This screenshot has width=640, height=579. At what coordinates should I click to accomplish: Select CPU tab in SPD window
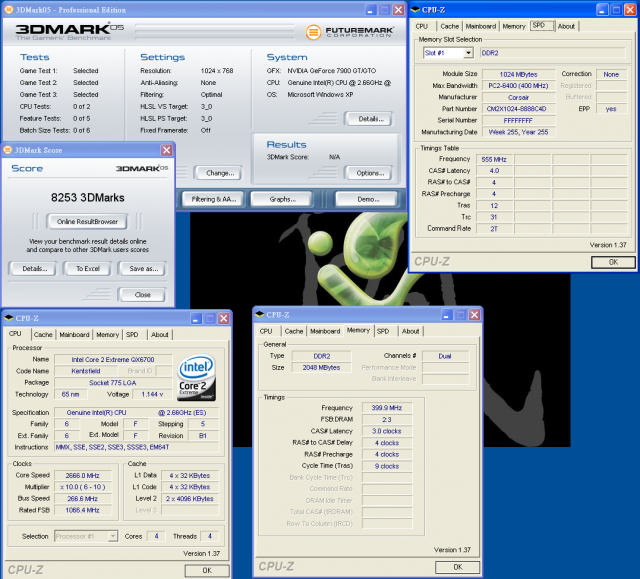point(422,26)
